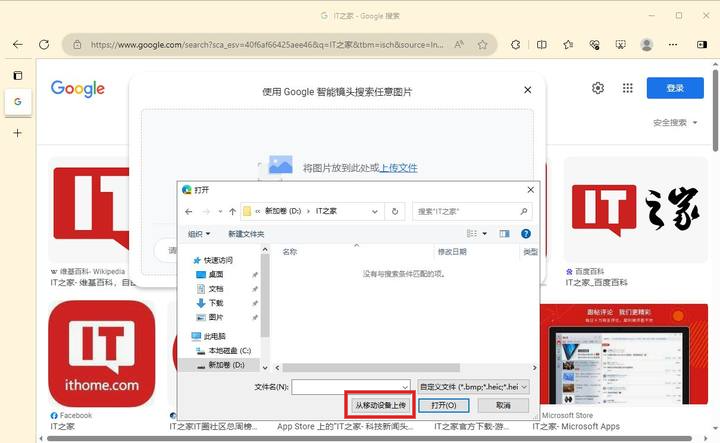
Task: Change view with the view mode icon
Action: (472, 234)
